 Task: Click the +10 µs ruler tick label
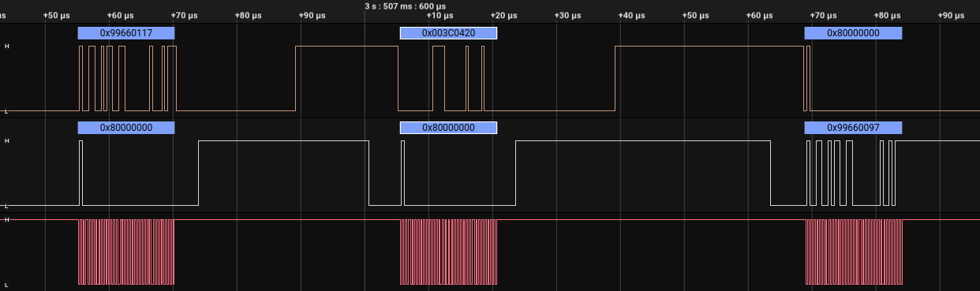point(440,16)
